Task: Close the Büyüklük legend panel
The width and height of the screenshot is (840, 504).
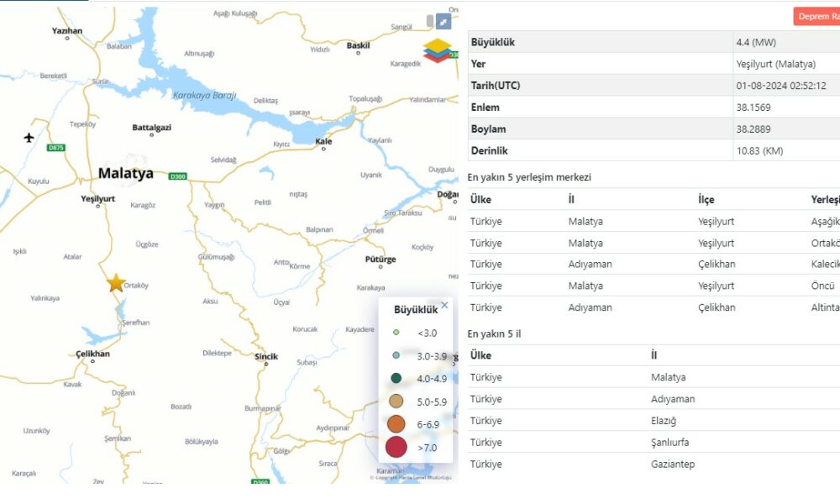Action: point(444,305)
